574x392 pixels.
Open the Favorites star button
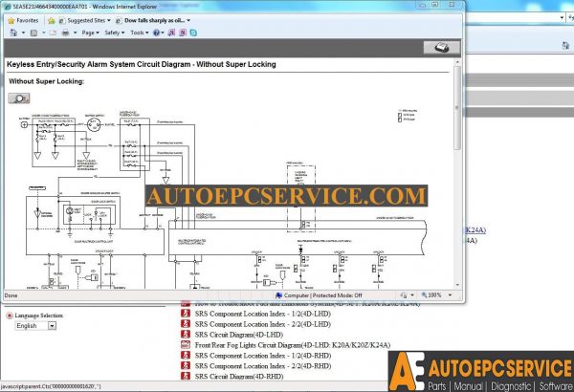click(x=23, y=20)
